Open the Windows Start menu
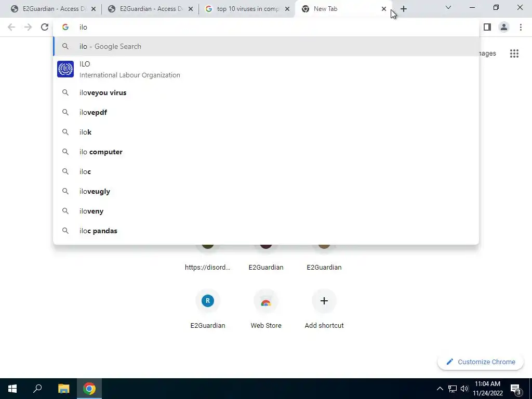 pyautogui.click(x=12, y=389)
